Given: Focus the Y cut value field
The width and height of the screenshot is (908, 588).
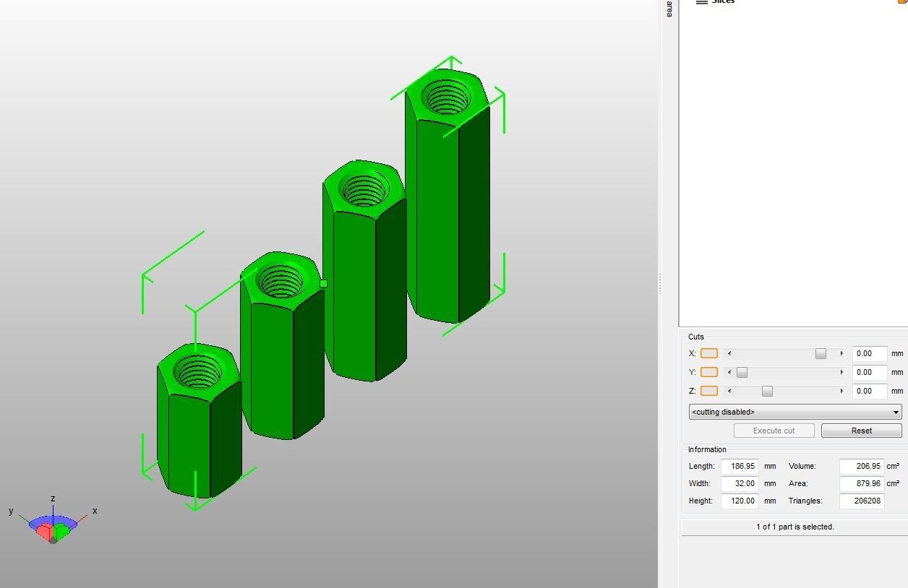Looking at the screenshot, I should point(870,372).
